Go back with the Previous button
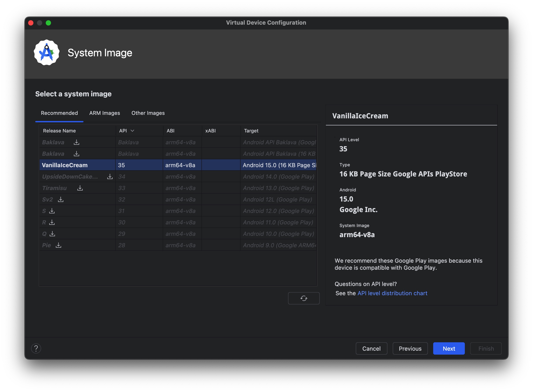Viewport: 533px width, 392px height. [410, 349]
